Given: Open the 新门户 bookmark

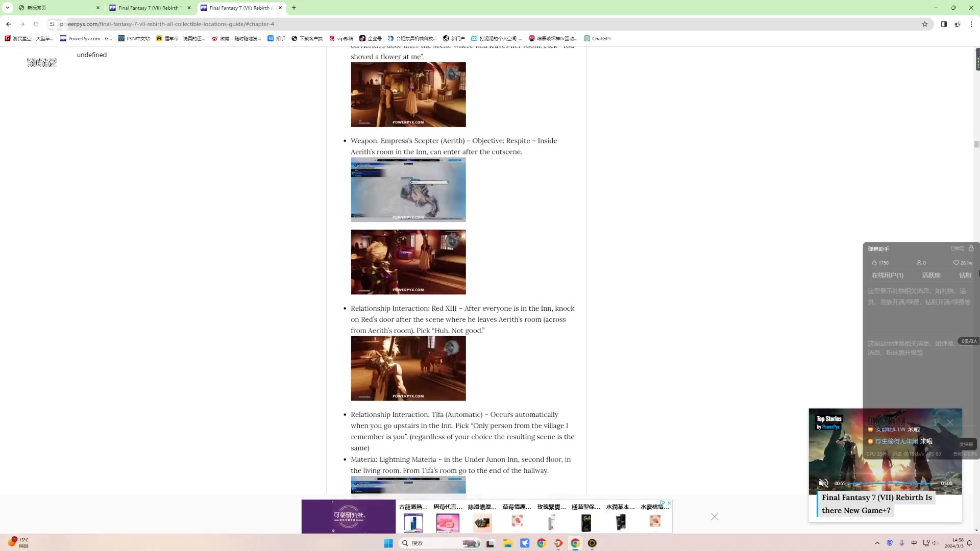Looking at the screenshot, I should coord(454,38).
